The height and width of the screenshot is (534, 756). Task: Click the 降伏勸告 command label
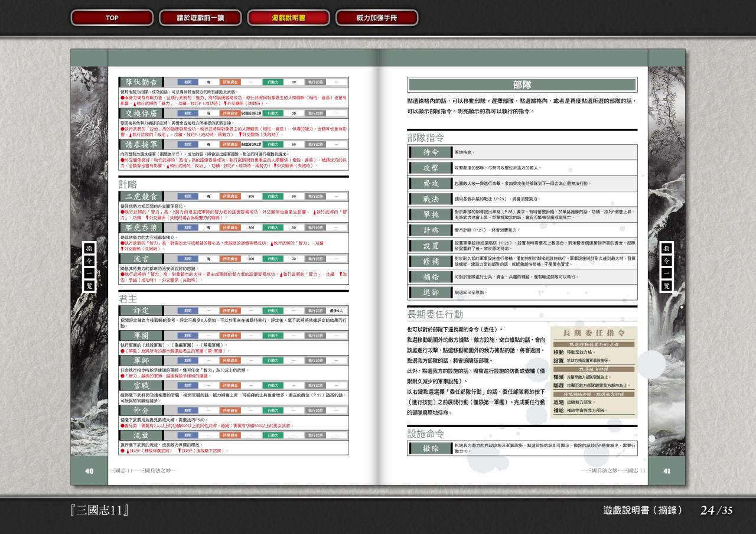[142, 82]
